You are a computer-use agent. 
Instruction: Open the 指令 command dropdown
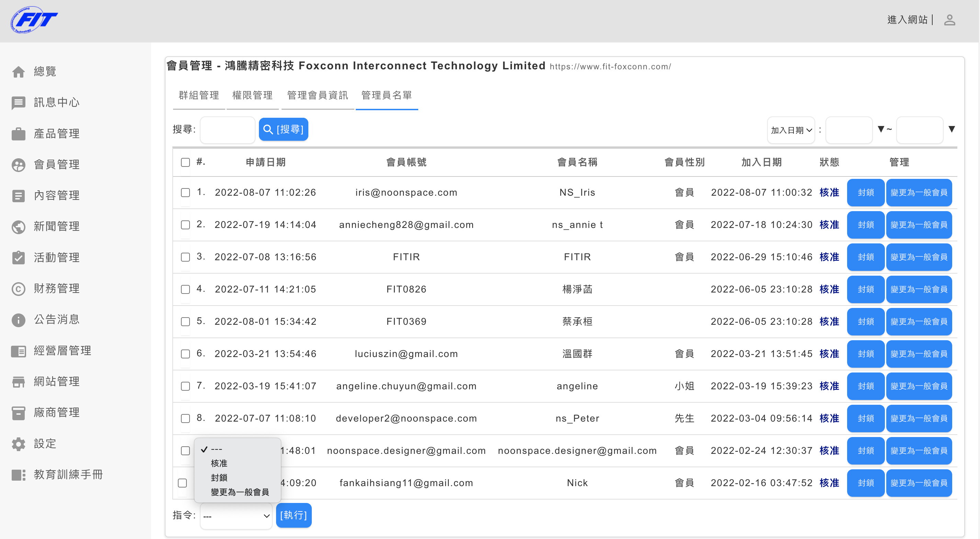(236, 516)
